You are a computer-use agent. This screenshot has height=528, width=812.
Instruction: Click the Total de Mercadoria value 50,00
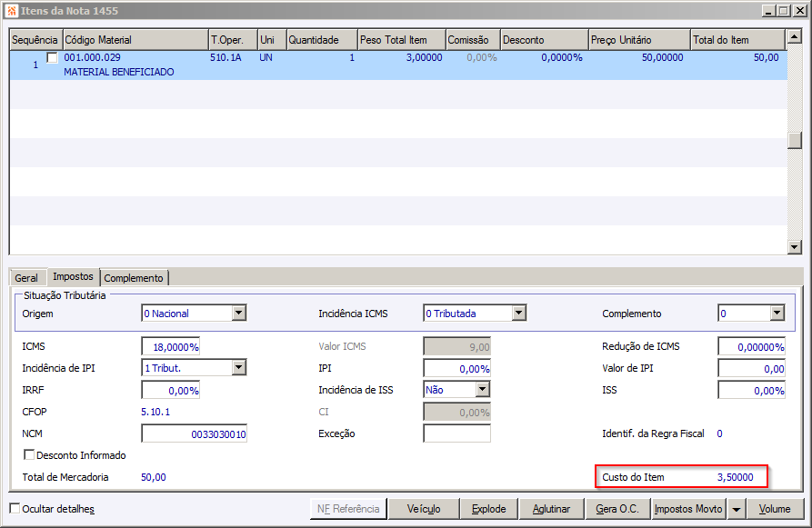154,477
